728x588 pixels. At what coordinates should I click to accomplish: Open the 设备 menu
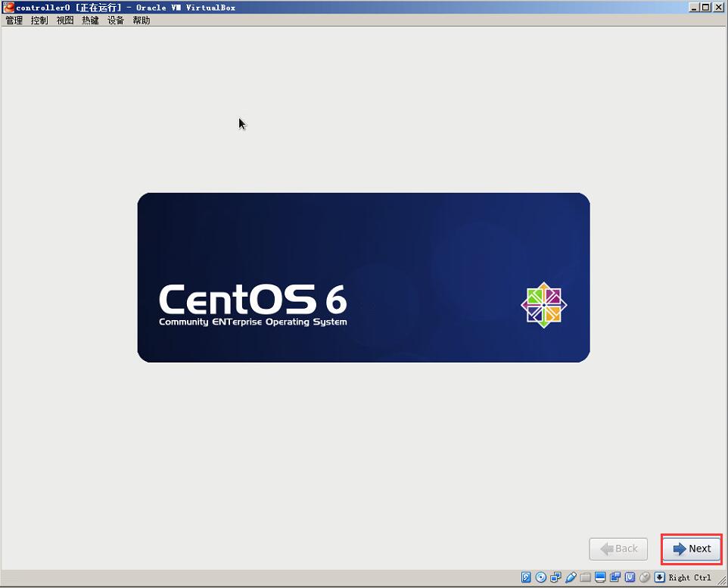pos(116,20)
